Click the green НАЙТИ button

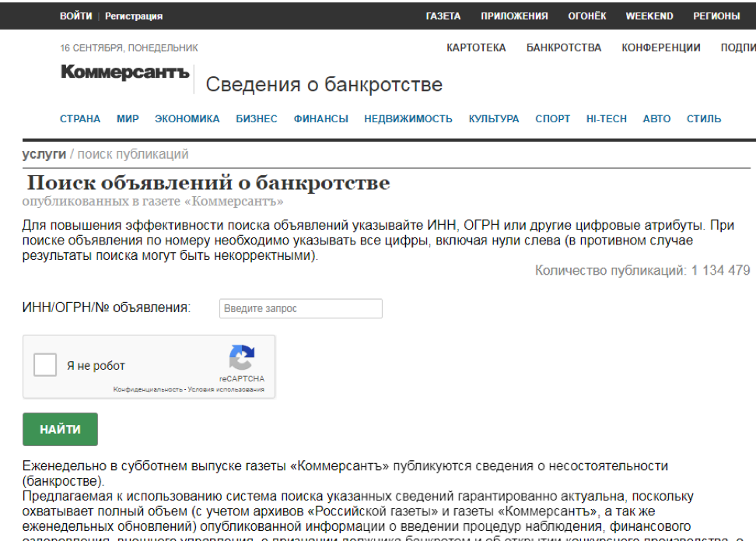(60, 429)
